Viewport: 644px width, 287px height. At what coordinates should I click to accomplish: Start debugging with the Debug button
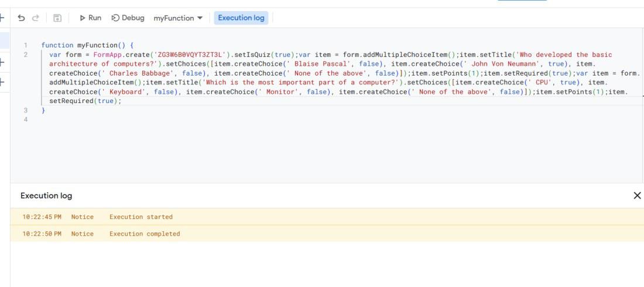click(x=128, y=18)
